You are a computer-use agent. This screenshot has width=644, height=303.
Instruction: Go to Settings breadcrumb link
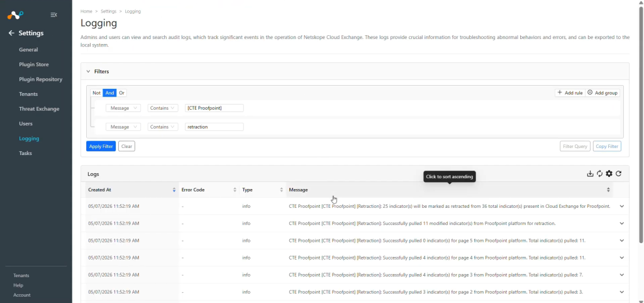point(108,11)
